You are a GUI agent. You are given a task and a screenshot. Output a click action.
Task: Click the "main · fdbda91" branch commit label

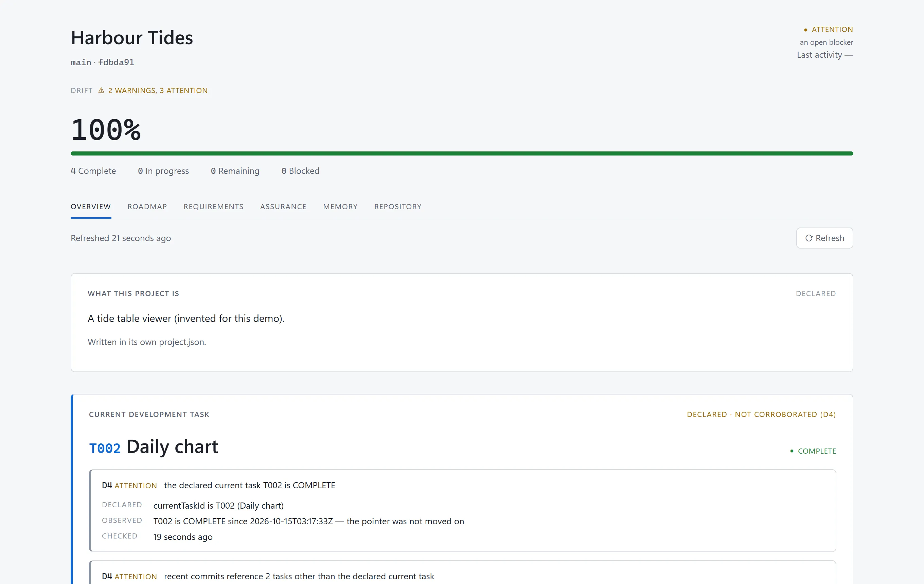103,62
